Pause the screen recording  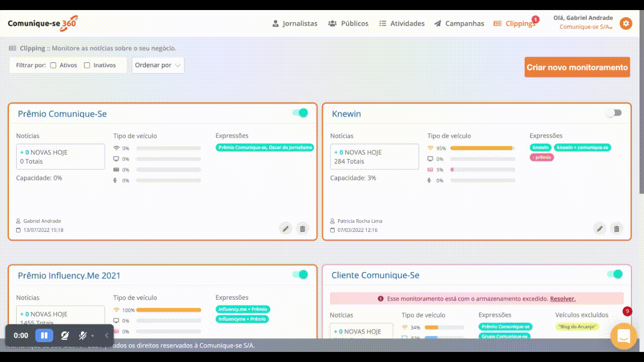tap(44, 335)
